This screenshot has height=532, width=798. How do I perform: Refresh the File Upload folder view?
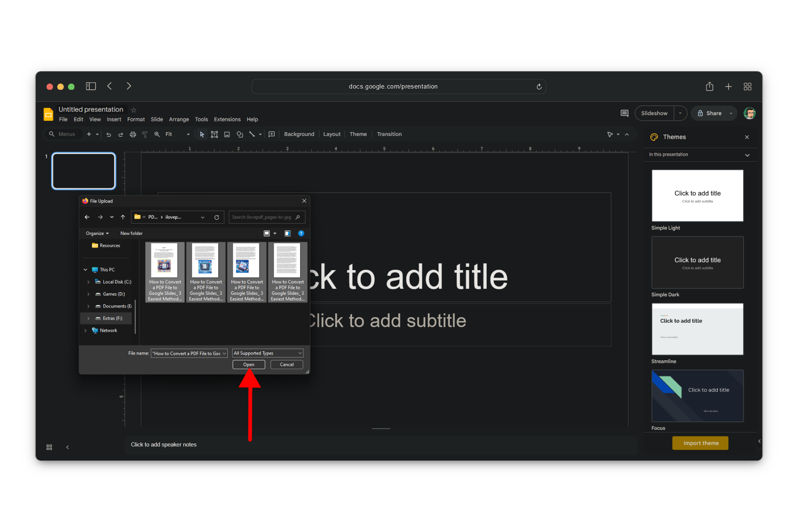click(217, 217)
